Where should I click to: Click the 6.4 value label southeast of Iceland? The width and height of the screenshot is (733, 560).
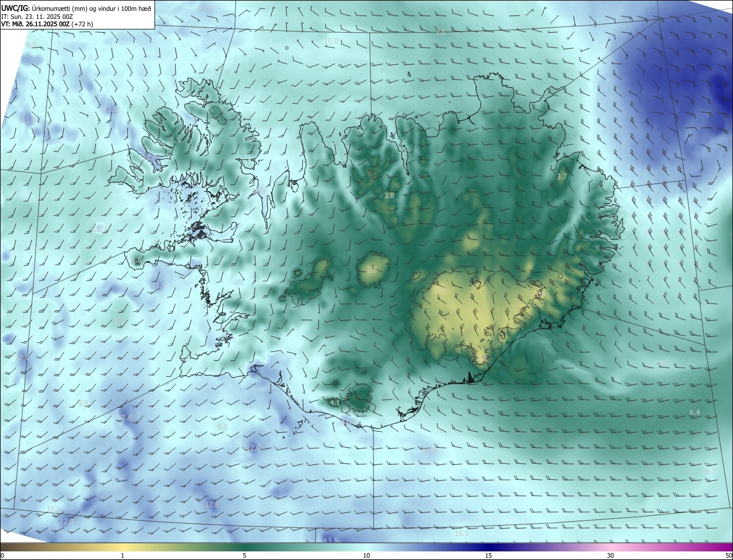pyautogui.click(x=695, y=412)
